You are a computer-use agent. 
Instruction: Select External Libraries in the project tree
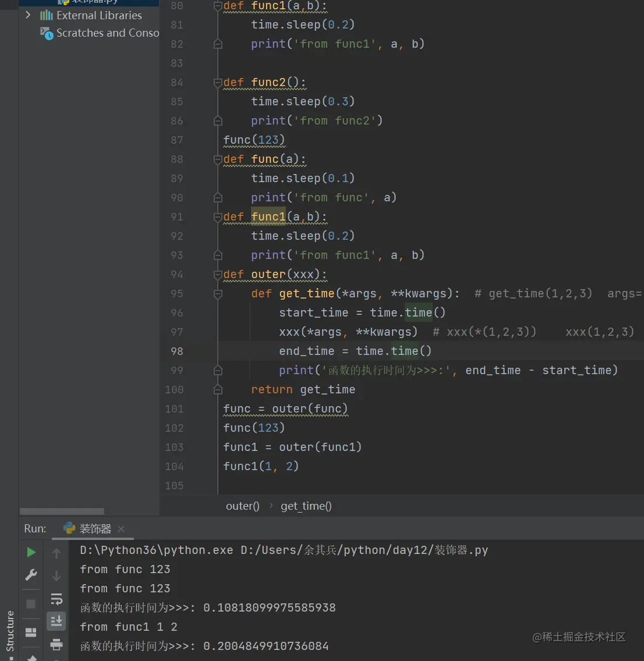99,16
